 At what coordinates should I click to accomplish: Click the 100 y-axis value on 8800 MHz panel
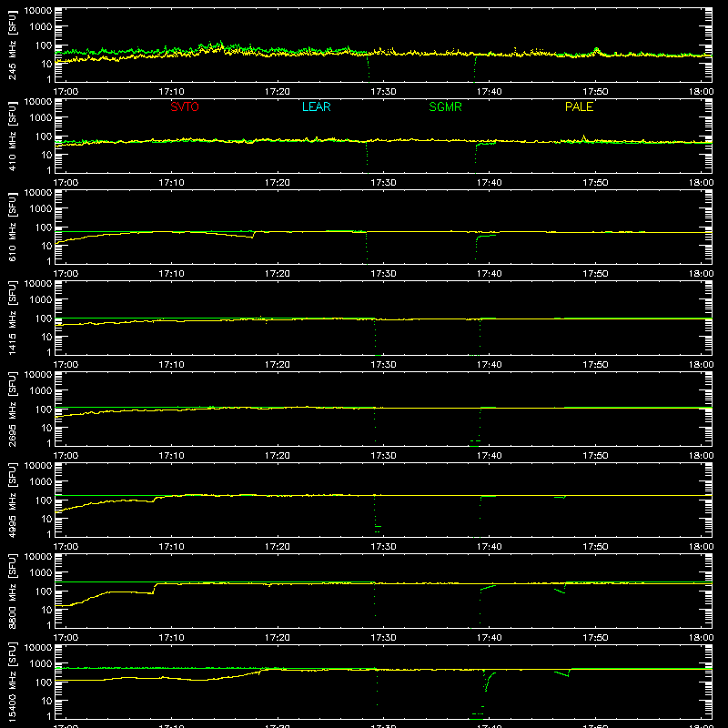(44, 591)
